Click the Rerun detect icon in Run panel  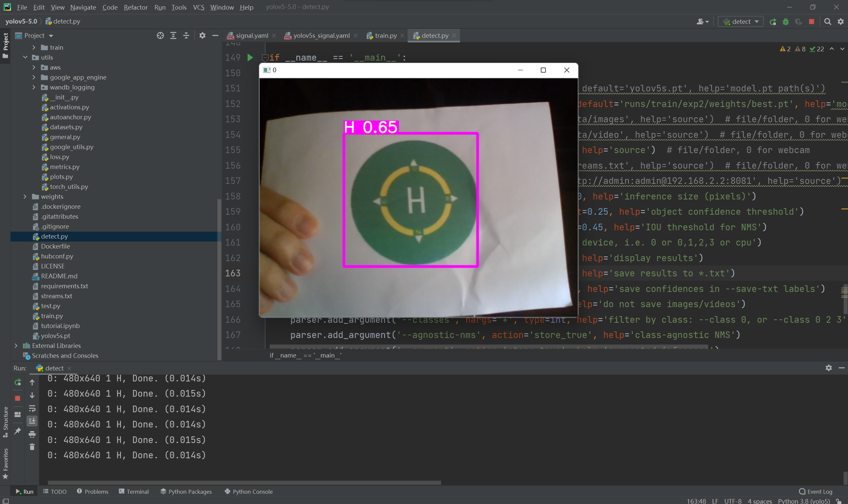18,382
